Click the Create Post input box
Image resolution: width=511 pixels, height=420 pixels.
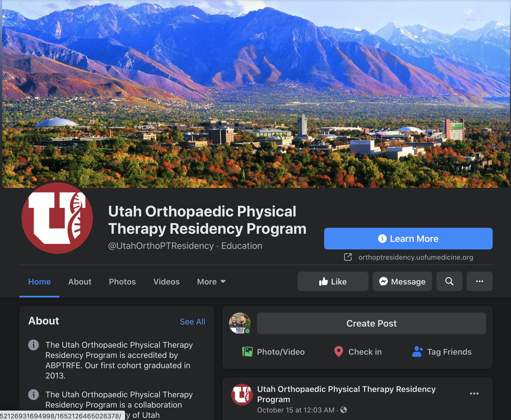371,323
